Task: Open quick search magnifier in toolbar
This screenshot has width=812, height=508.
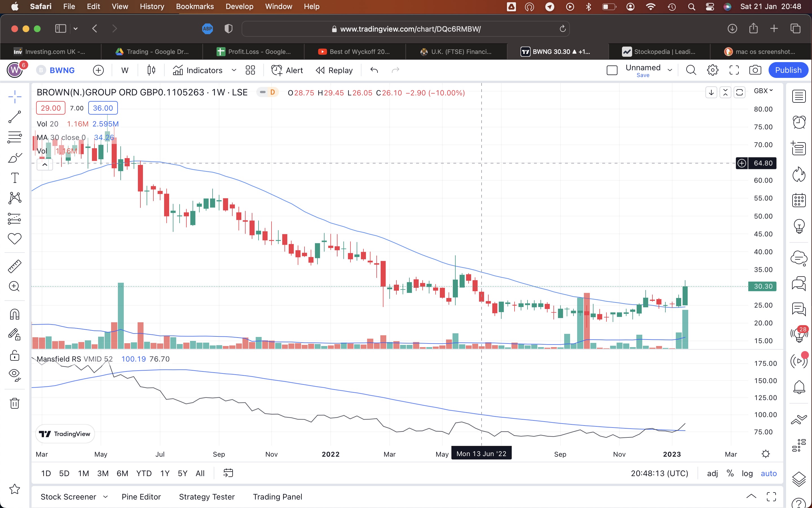Action: coord(691,70)
